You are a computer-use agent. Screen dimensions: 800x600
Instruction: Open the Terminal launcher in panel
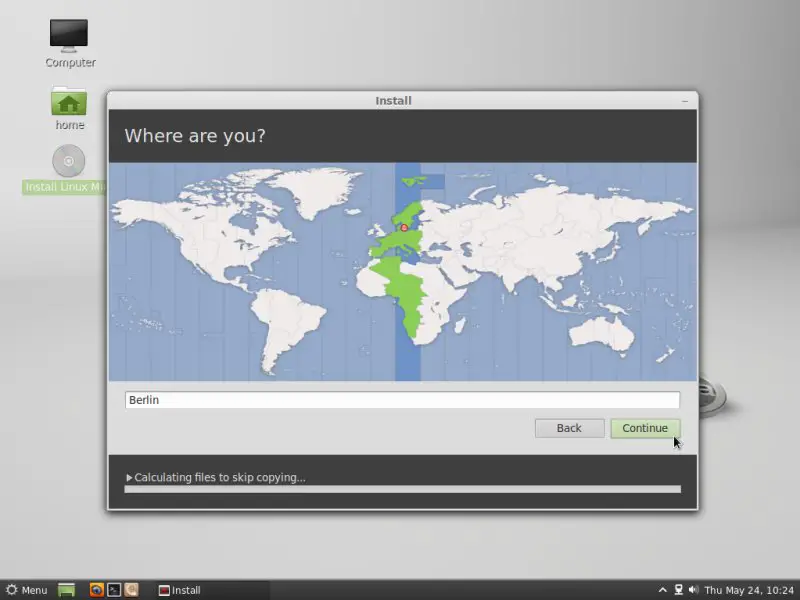point(114,590)
